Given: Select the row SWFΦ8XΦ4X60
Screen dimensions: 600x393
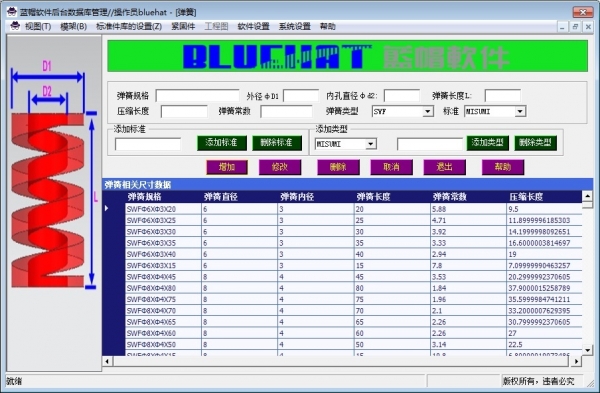Looking at the screenshot, I should point(354,333).
